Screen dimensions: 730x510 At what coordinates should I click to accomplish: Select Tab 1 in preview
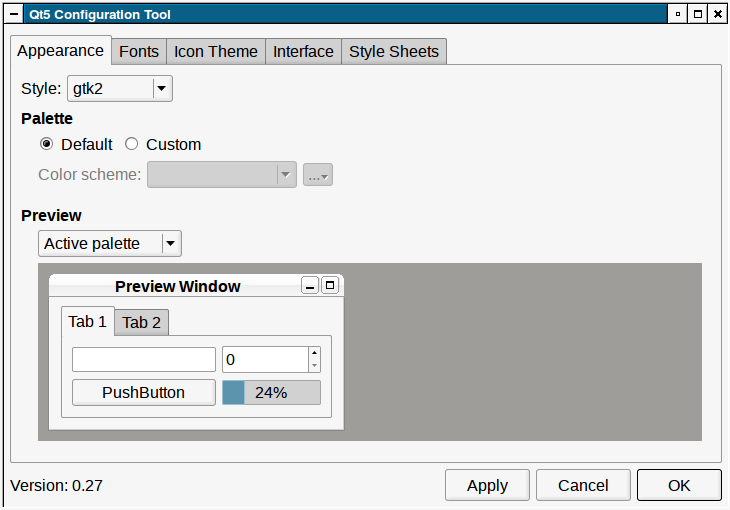coord(88,321)
